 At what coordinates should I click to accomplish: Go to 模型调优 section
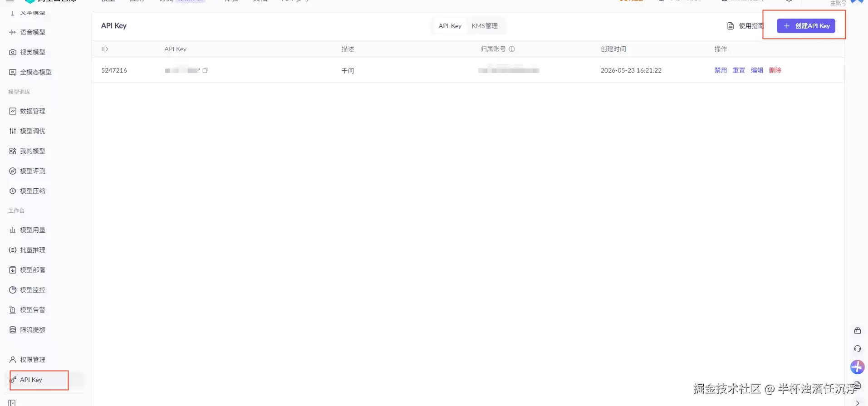[x=27, y=131]
